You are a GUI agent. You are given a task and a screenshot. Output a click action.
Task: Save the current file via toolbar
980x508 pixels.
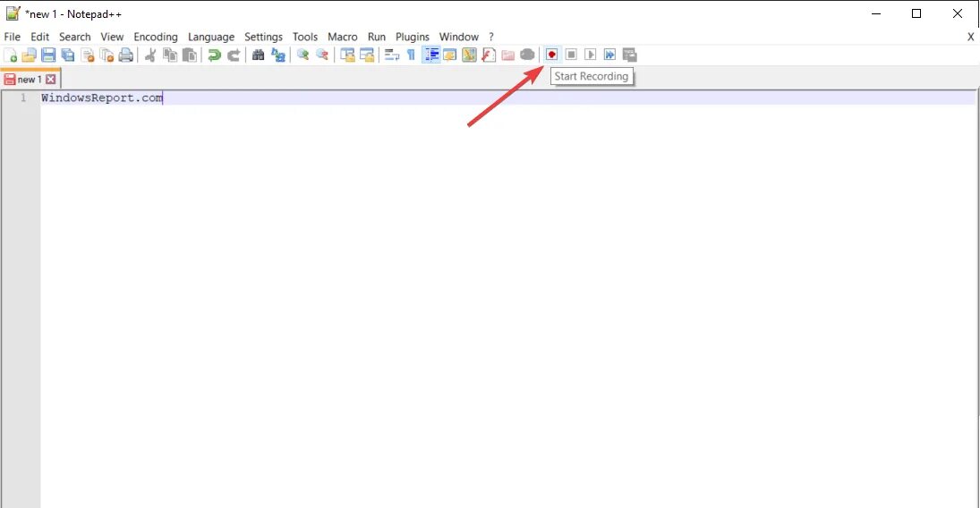click(x=48, y=55)
